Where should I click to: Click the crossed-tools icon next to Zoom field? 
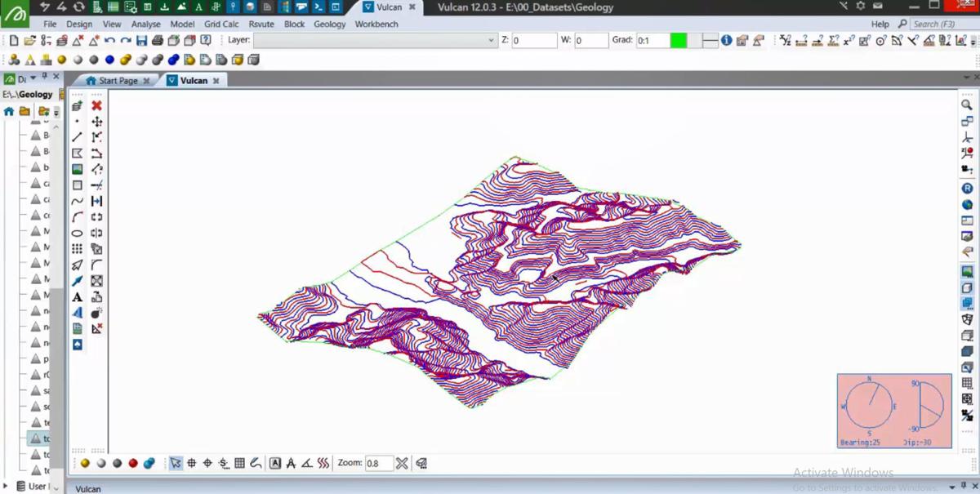coord(402,463)
